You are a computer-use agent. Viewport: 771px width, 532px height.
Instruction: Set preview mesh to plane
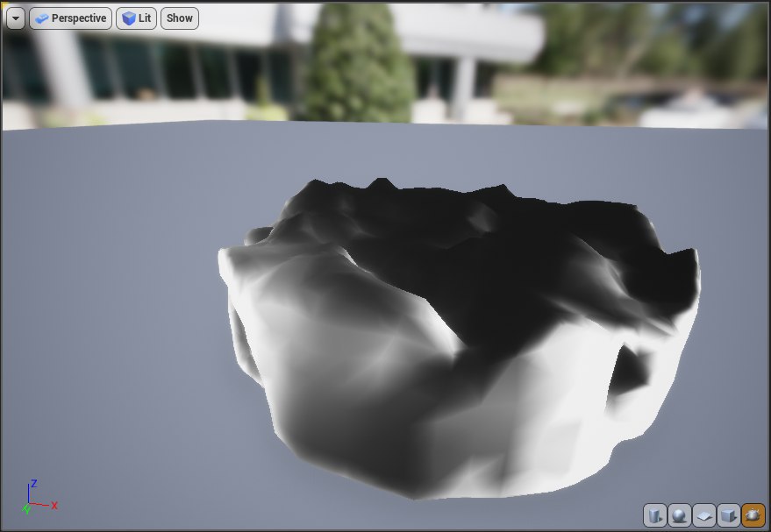pos(704,515)
